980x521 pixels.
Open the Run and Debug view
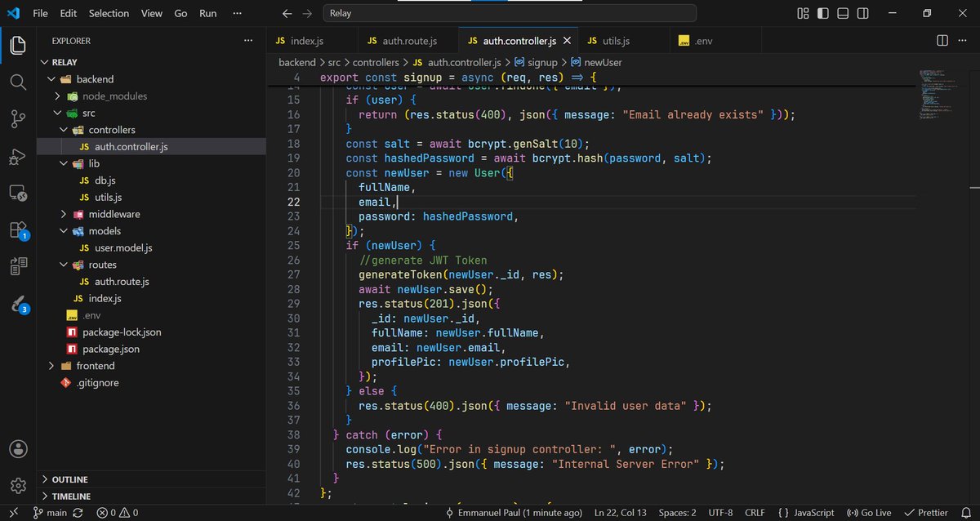[18, 156]
